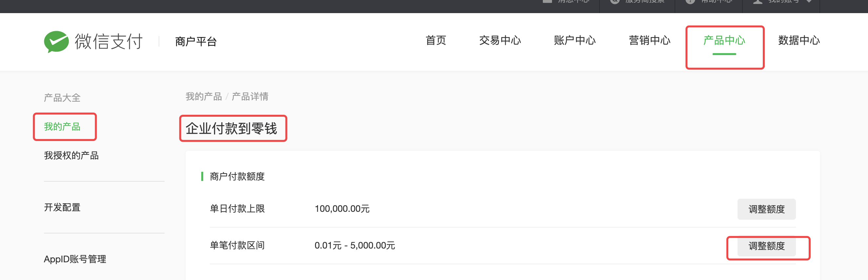This screenshot has height=280, width=868.
Task: Click the 我的产品 breadcrumb link
Action: coord(204,97)
